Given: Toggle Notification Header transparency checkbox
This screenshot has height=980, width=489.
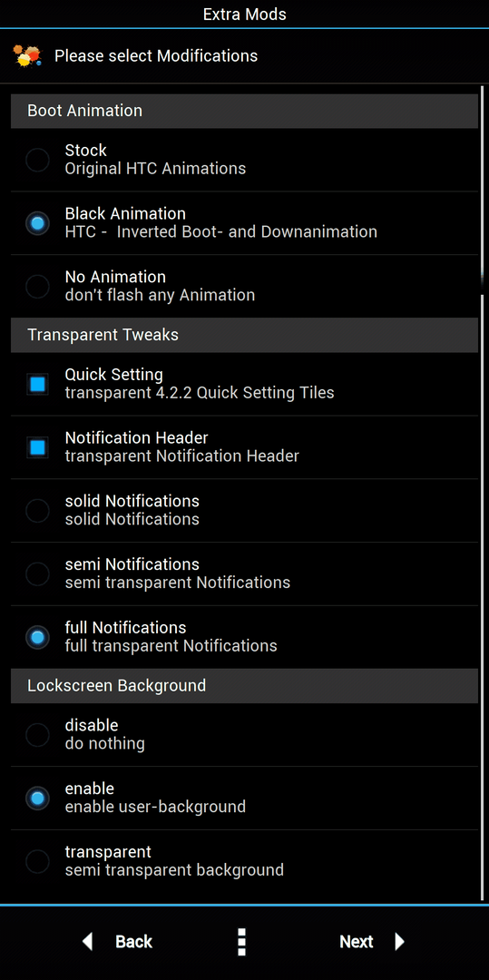Looking at the screenshot, I should [x=37, y=446].
